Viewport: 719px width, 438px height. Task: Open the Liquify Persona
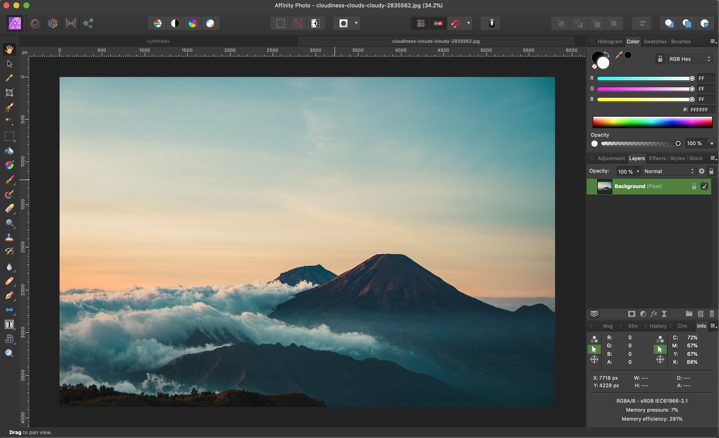[x=34, y=23]
